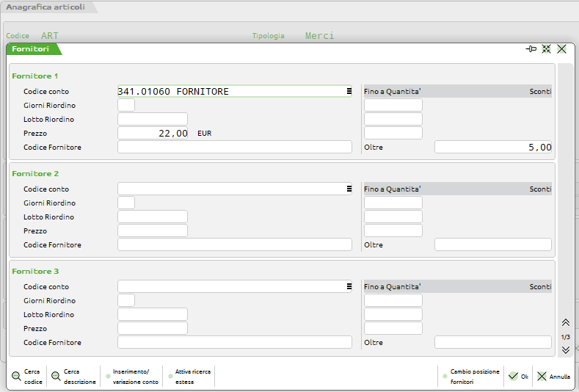The width and height of the screenshot is (579, 392).
Task: Open Fornitore 3 Codice conto list
Action: tap(348, 287)
